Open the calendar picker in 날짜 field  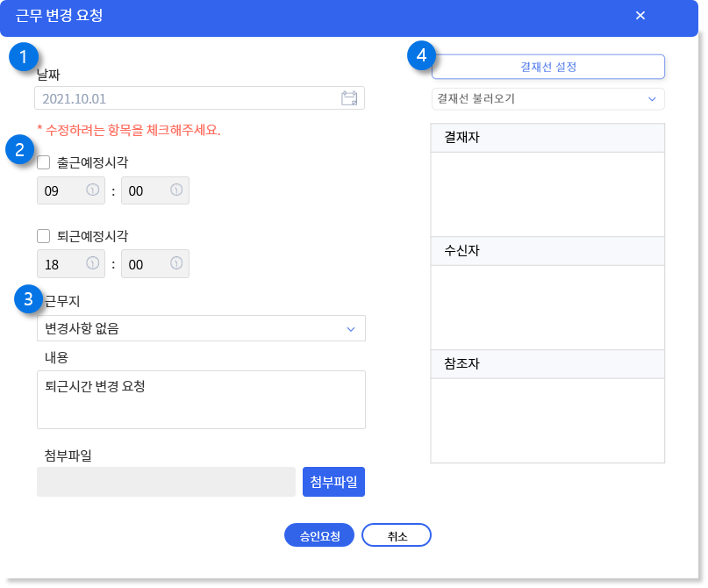tap(349, 98)
